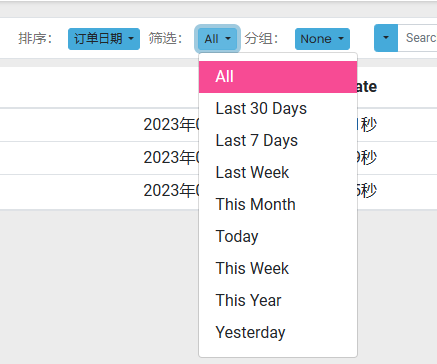Viewport: 437px width, 364px height.
Task: Click the caret button beside the search box
Action: pyautogui.click(x=386, y=38)
